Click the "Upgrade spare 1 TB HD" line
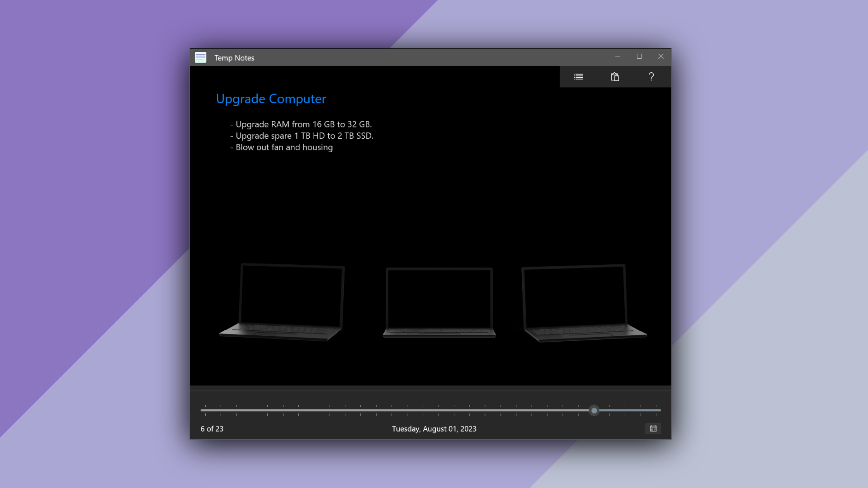The height and width of the screenshot is (488, 868). [304, 136]
